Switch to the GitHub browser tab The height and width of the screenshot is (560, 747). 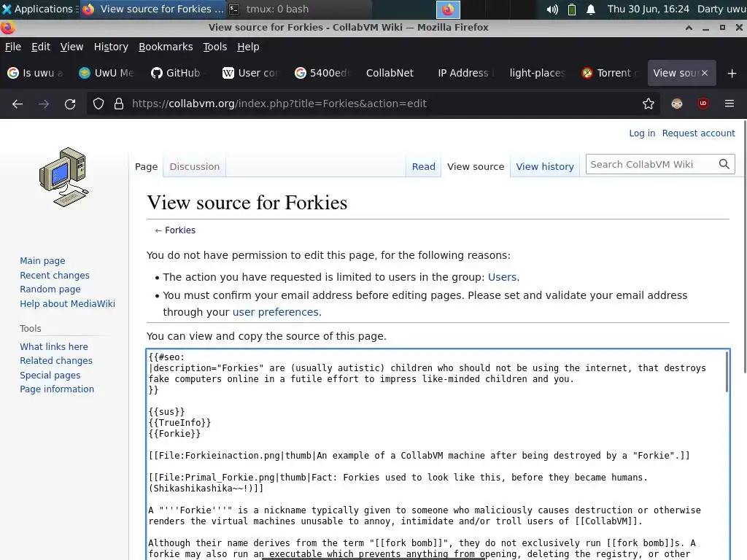coord(179,73)
